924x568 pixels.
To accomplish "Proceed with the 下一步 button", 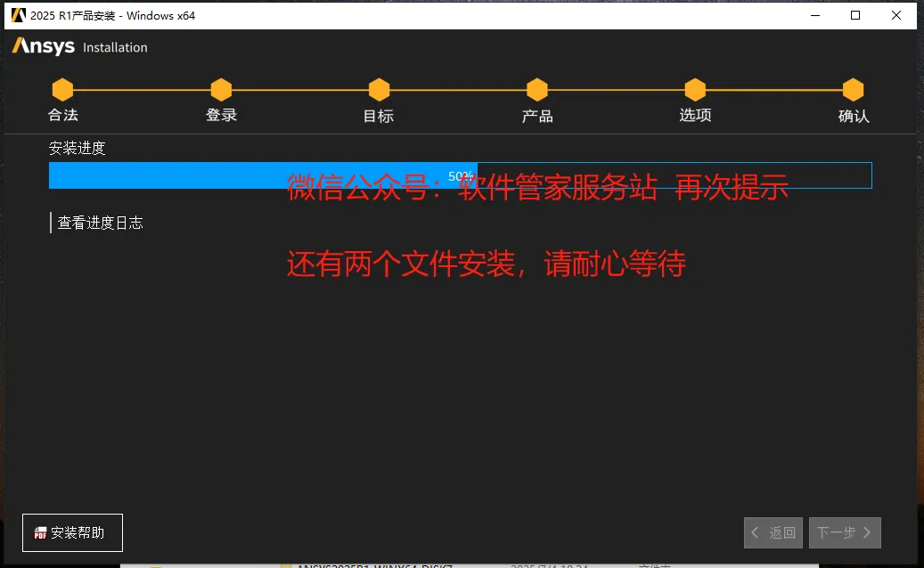I will click(845, 532).
